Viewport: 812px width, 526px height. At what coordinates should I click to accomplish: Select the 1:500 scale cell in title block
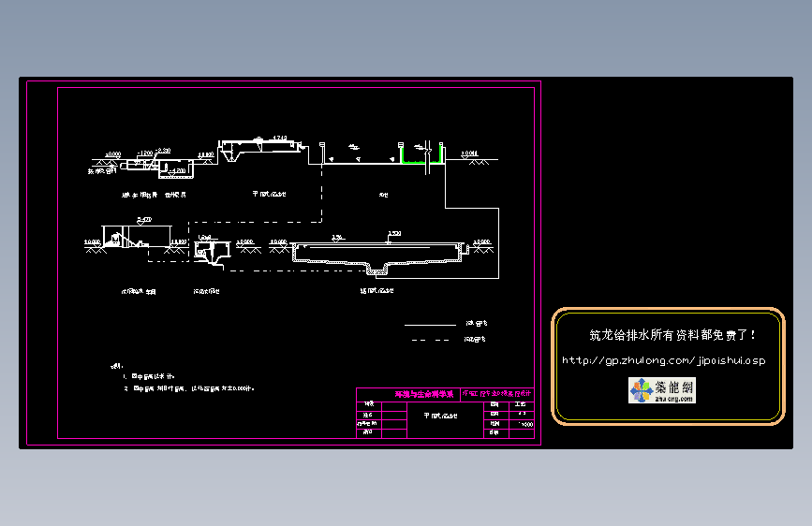click(x=522, y=424)
